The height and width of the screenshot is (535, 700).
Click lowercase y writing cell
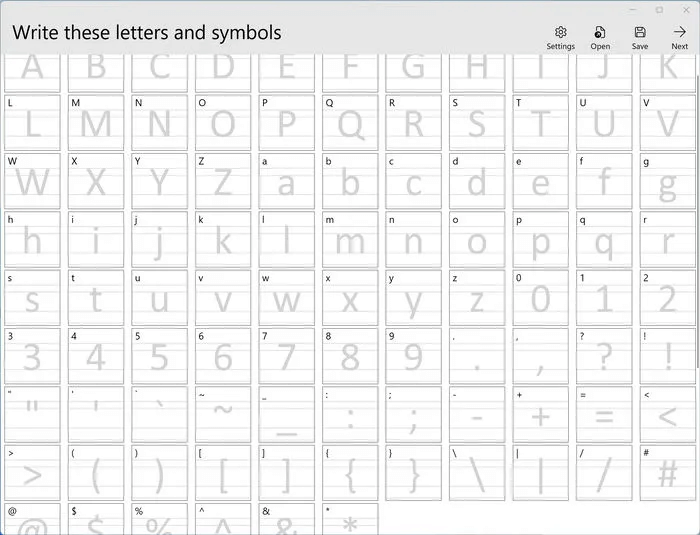[x=413, y=297]
